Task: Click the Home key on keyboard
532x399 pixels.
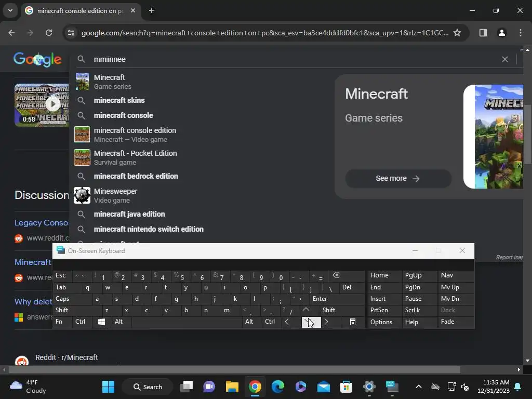Action: point(385,275)
